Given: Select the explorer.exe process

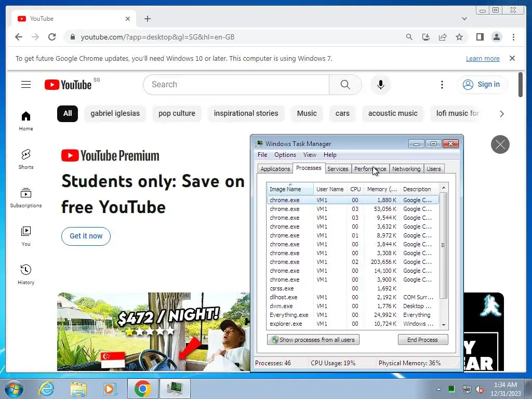Looking at the screenshot, I should coord(353,324).
